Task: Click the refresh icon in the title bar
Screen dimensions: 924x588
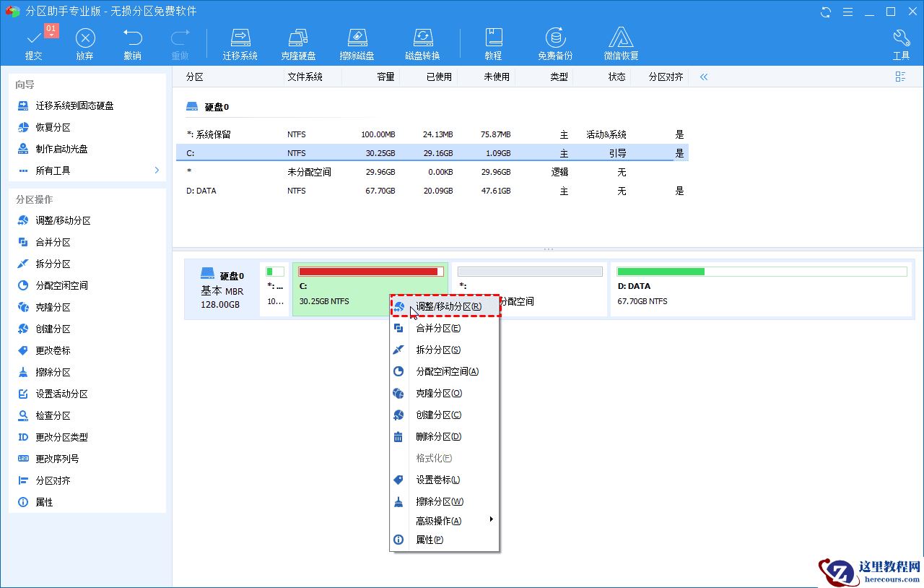Action: pos(824,12)
